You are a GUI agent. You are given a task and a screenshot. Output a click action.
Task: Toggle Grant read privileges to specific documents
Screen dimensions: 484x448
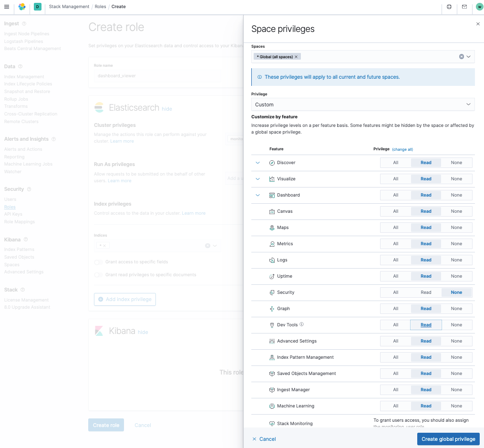click(x=98, y=275)
